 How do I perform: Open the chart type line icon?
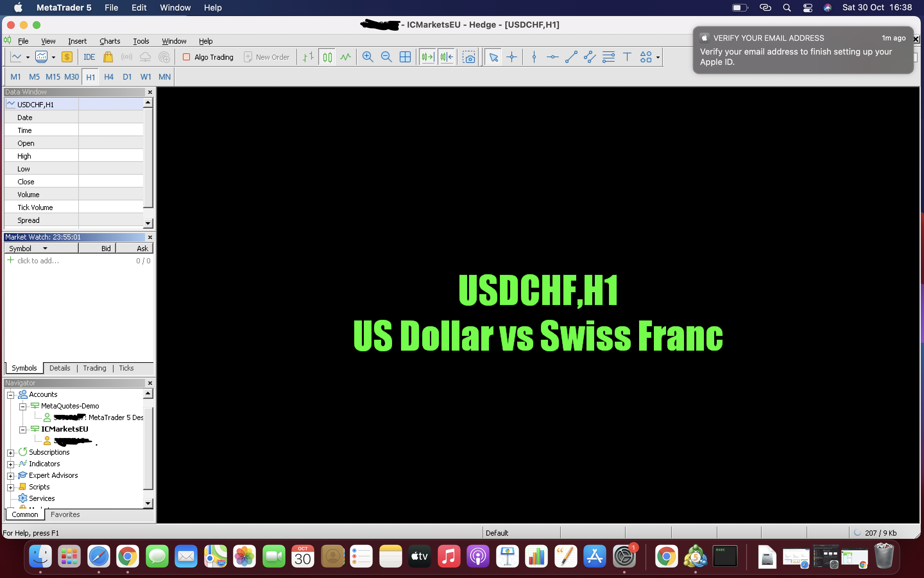pyautogui.click(x=16, y=57)
